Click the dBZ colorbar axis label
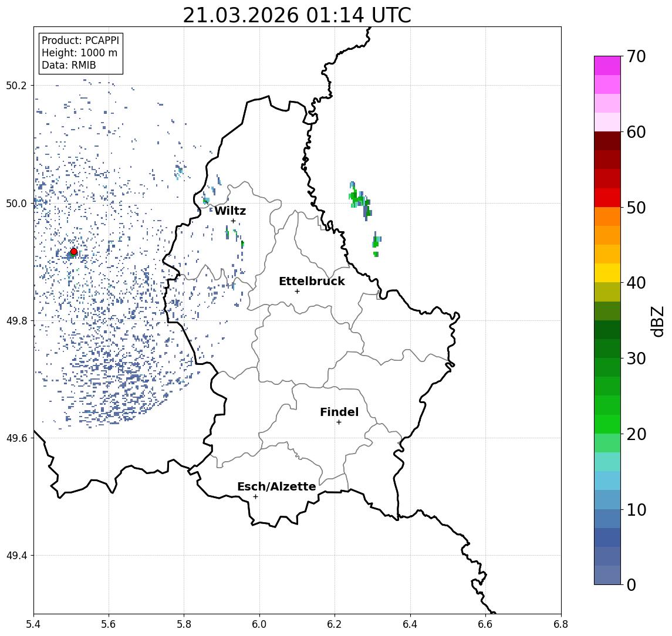672x636 pixels. tap(659, 321)
